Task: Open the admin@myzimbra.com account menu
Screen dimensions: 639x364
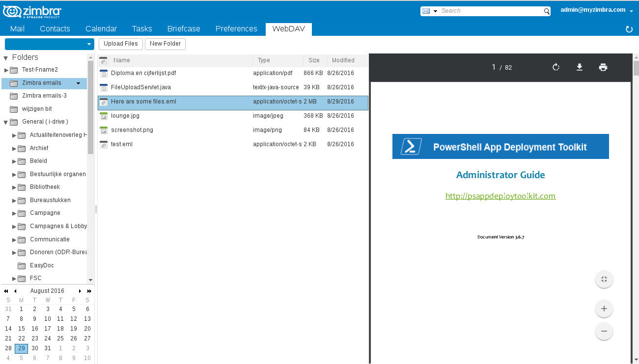Action: click(596, 10)
